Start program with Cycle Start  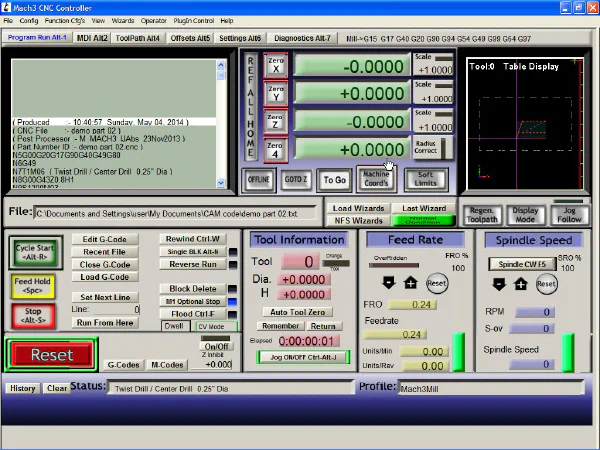point(35,252)
